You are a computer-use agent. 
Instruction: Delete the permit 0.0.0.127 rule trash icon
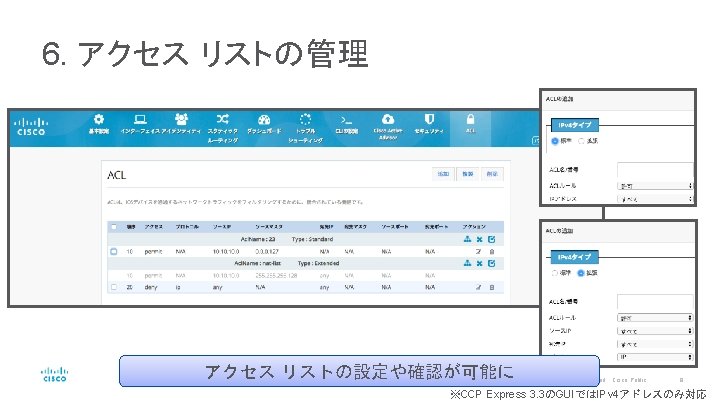pos(492,252)
